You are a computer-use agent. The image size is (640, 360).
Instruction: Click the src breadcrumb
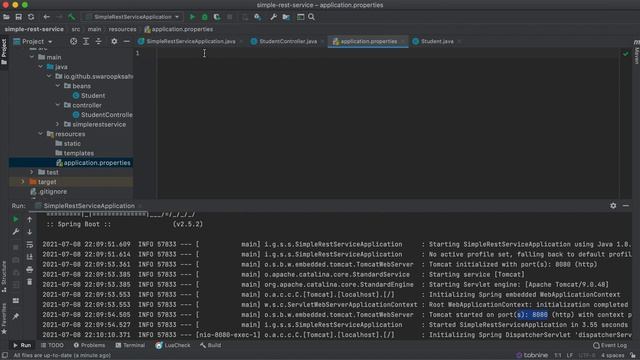tap(76, 29)
